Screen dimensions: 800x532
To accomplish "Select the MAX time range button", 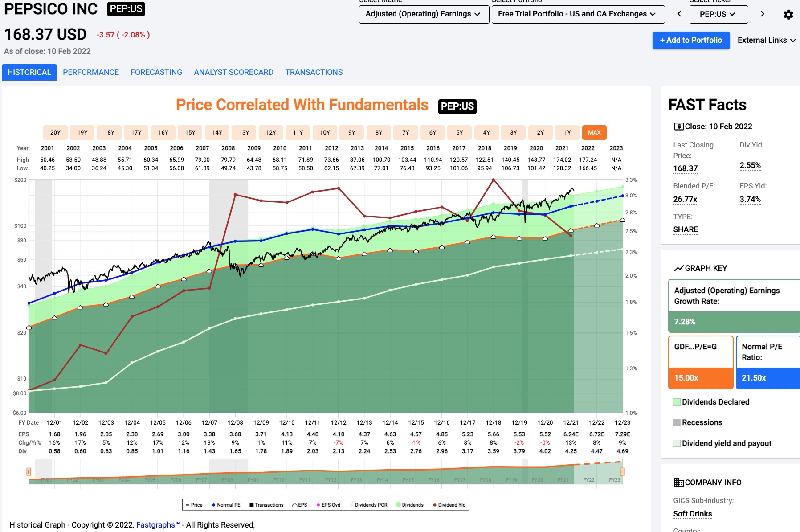I will [x=594, y=132].
